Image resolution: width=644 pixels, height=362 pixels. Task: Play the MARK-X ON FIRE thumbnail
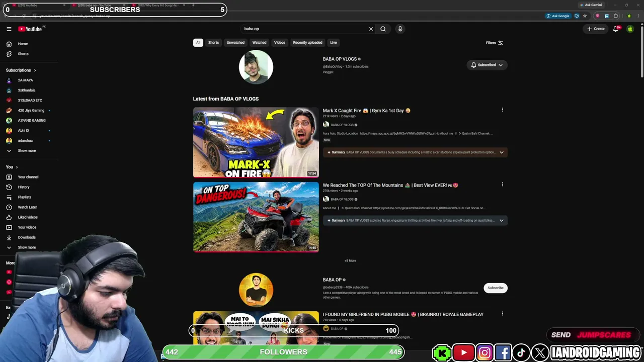[256, 142]
